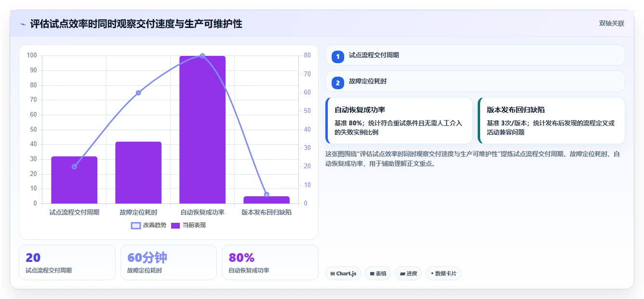This screenshot has width=644, height=299.
Task: Click the 改善趋势 legend color box
Action: pos(136,225)
